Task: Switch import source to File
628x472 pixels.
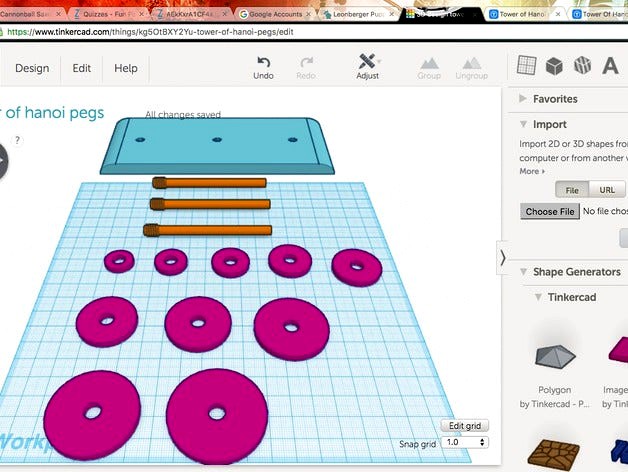Action: (x=572, y=189)
